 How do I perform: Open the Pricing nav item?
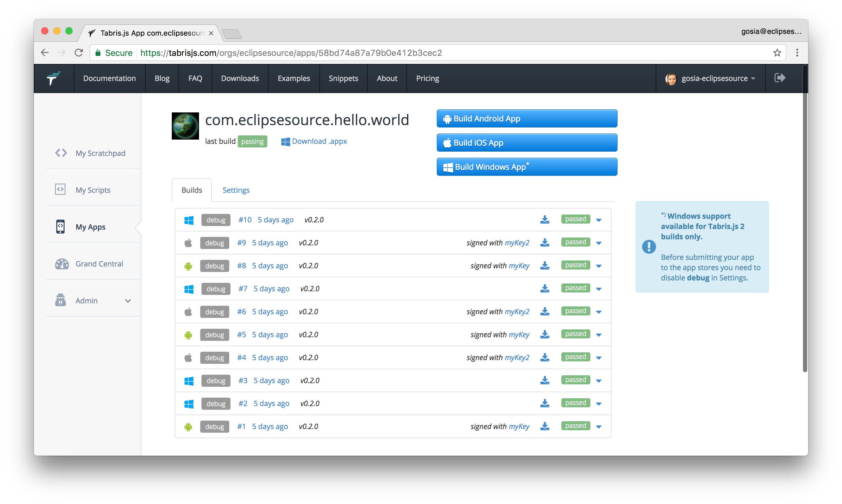tap(427, 79)
